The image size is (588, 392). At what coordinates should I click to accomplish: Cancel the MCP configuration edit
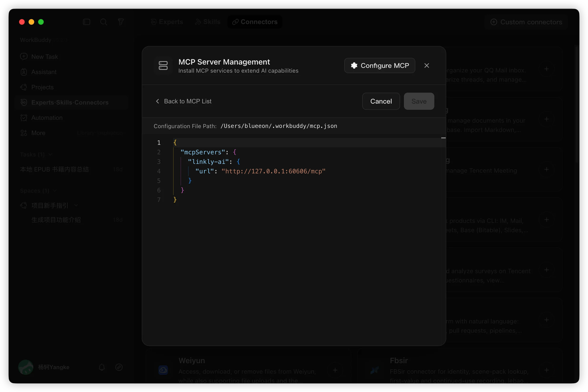381,101
